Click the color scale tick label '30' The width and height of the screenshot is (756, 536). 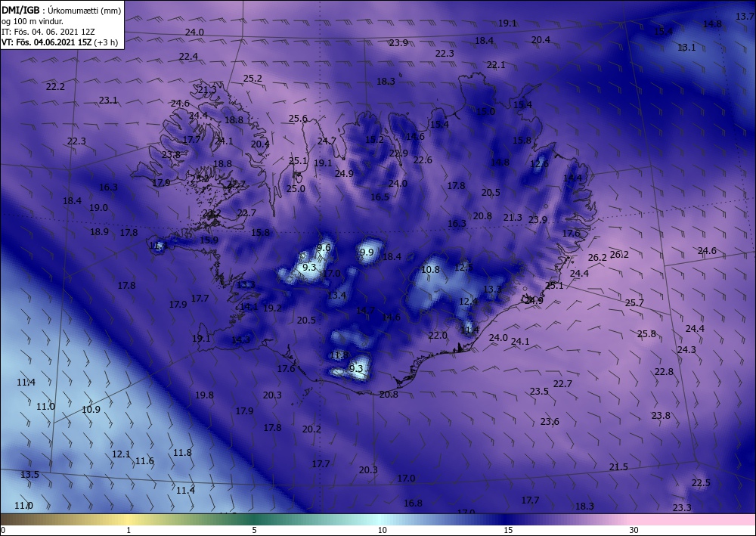point(634,530)
